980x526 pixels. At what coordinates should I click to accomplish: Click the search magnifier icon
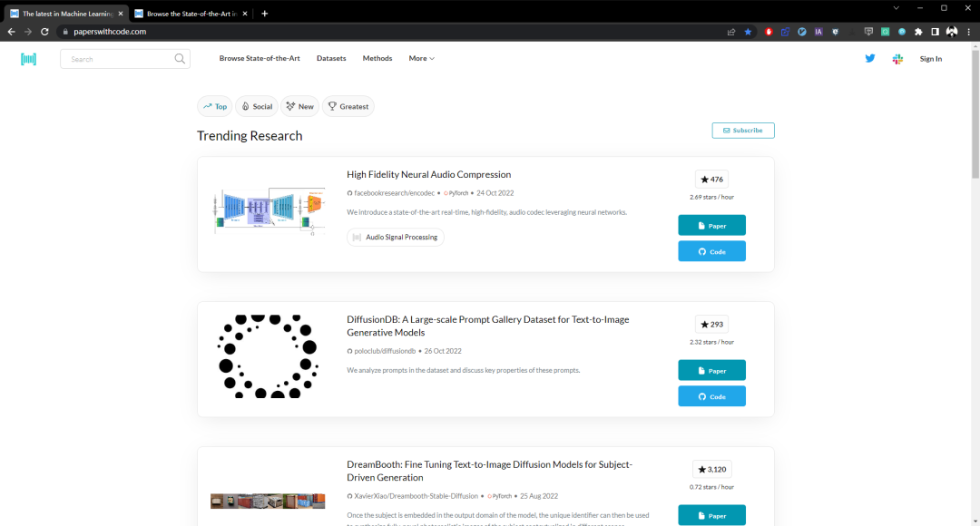[180, 59]
